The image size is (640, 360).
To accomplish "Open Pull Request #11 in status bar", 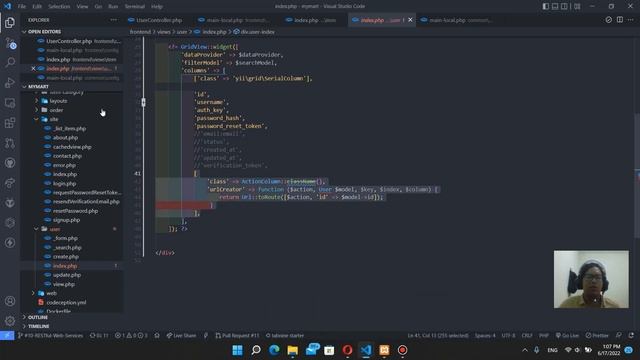I will click(237, 336).
